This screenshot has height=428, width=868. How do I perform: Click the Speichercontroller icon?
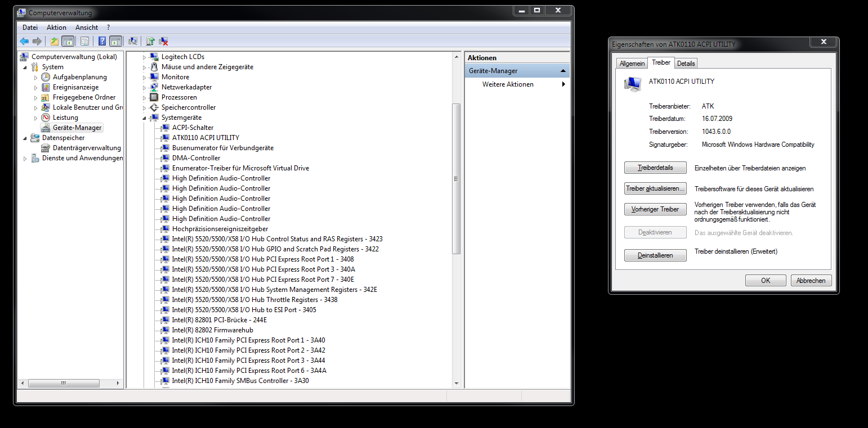(154, 107)
